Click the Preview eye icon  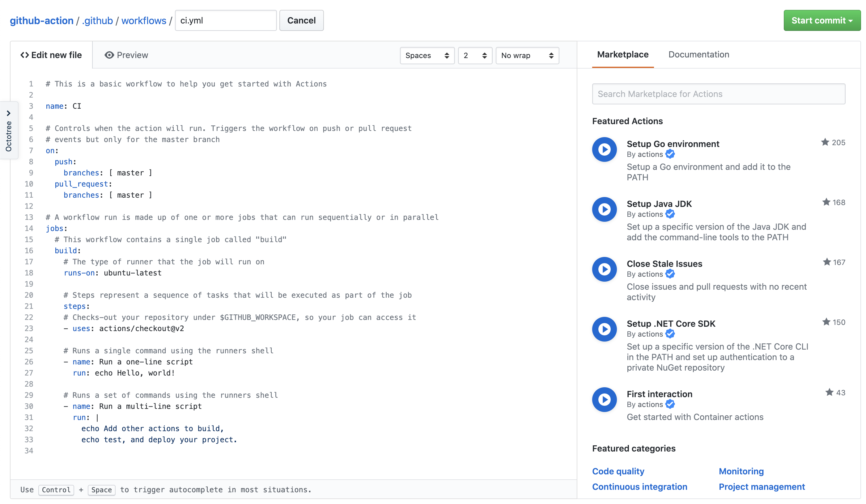point(109,55)
